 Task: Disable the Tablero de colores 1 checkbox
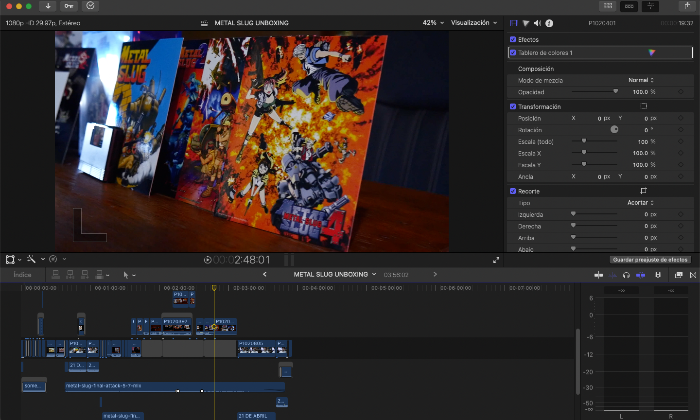[x=513, y=53]
